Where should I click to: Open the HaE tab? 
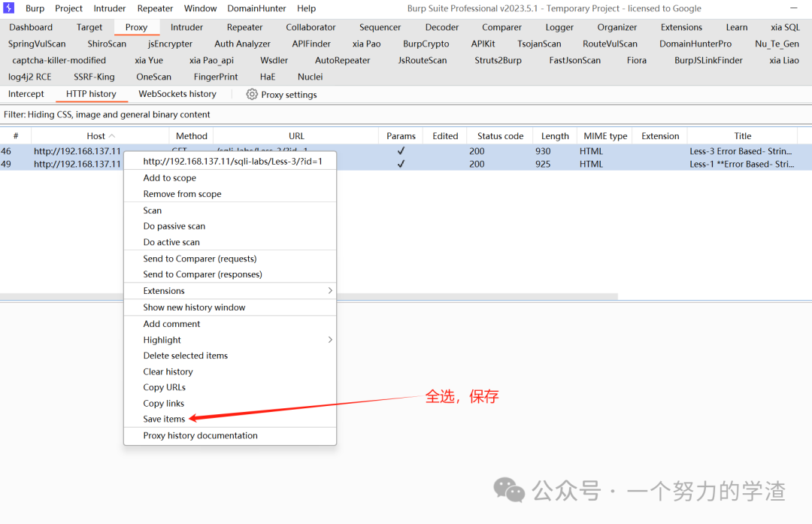(x=268, y=77)
